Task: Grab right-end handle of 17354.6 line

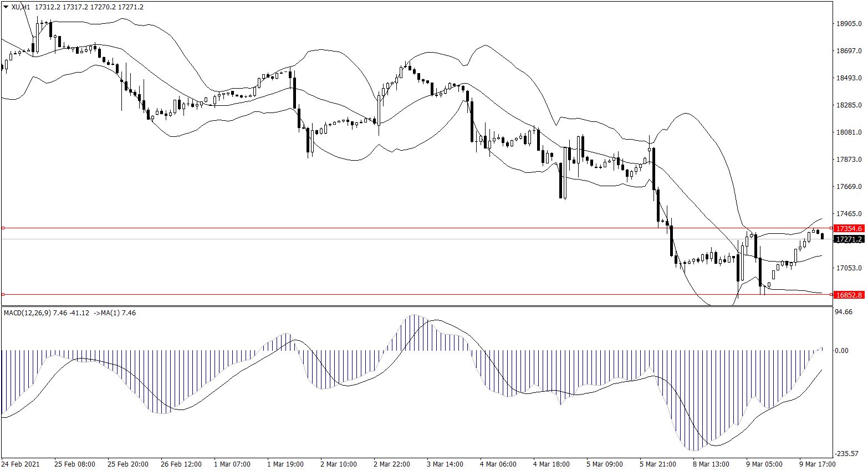Action: pyautogui.click(x=831, y=228)
